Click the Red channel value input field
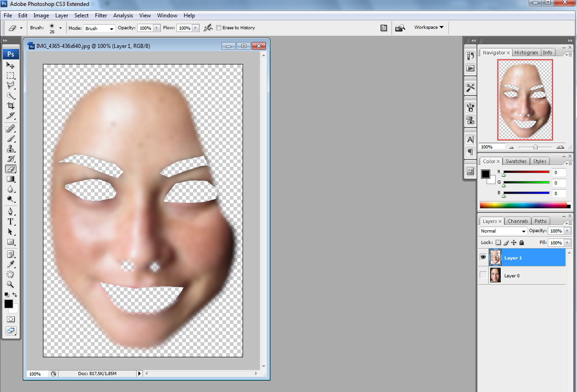 coord(559,172)
